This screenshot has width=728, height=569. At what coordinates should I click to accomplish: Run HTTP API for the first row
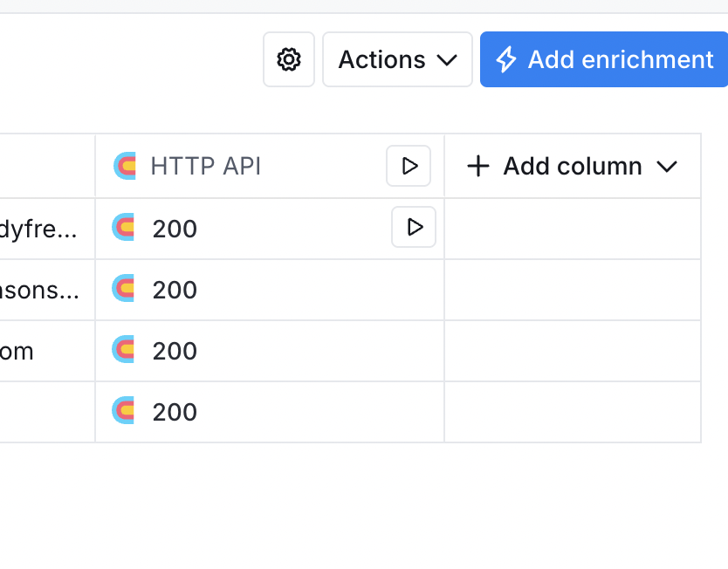click(x=414, y=228)
